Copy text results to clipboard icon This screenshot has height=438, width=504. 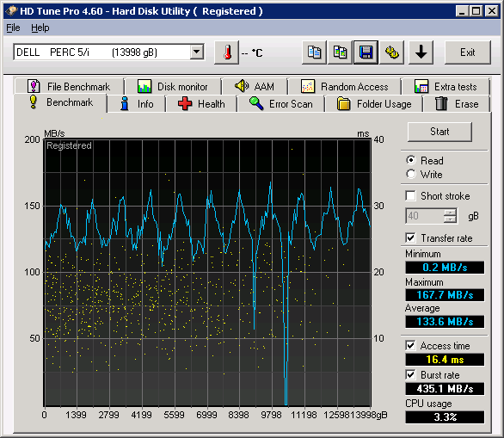(x=314, y=52)
